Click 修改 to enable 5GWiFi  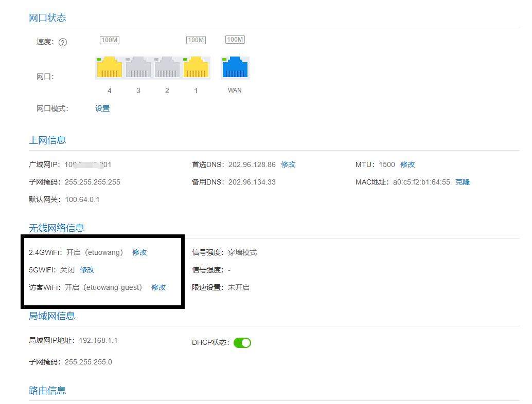87,270
